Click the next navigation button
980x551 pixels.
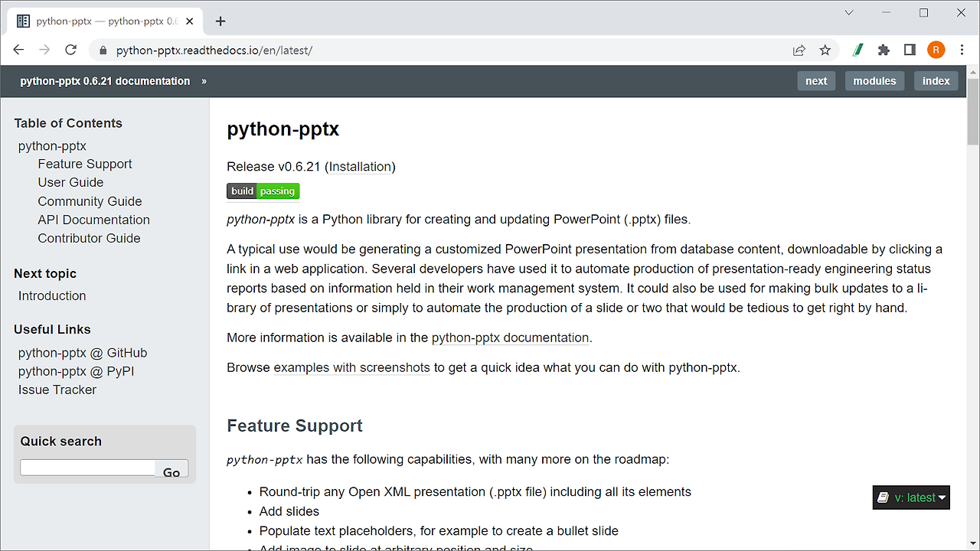click(816, 81)
